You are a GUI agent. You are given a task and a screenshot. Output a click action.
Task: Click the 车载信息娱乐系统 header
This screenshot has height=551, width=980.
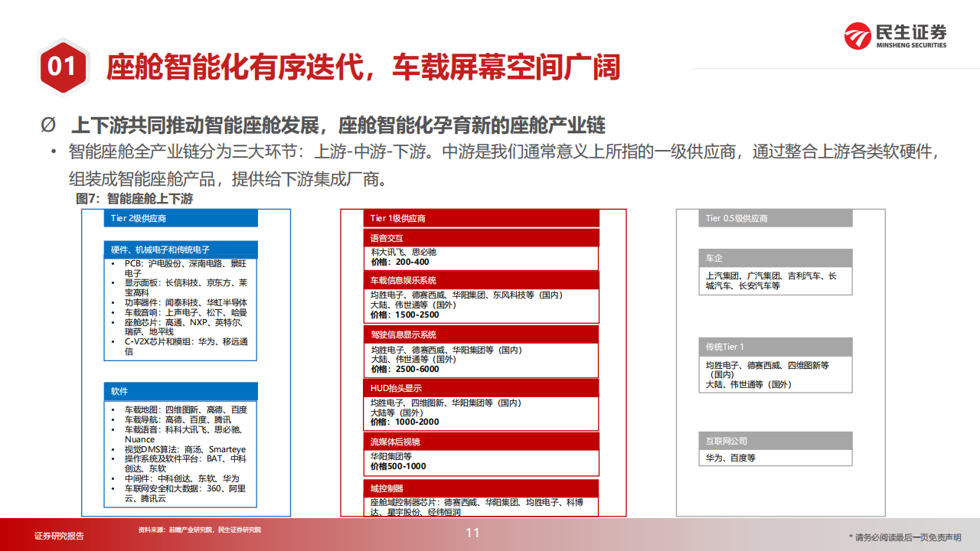(x=481, y=280)
